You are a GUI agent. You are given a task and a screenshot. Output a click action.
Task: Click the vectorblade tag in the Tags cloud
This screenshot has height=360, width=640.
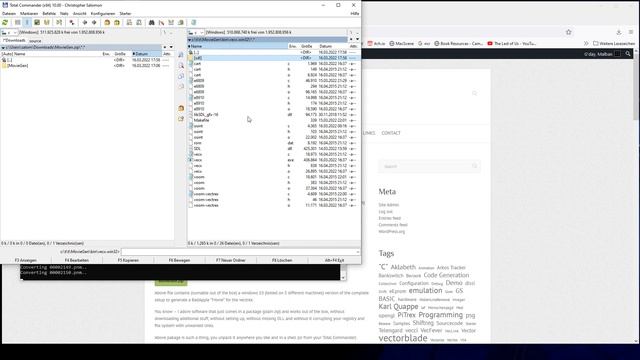[x=403, y=338]
